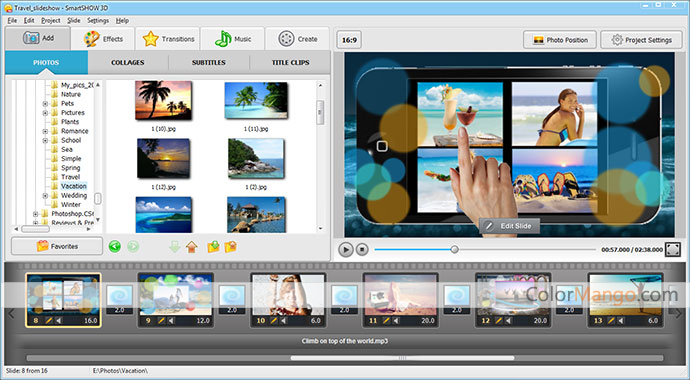
Task: Stop the slideshow preview
Action: tap(362, 249)
